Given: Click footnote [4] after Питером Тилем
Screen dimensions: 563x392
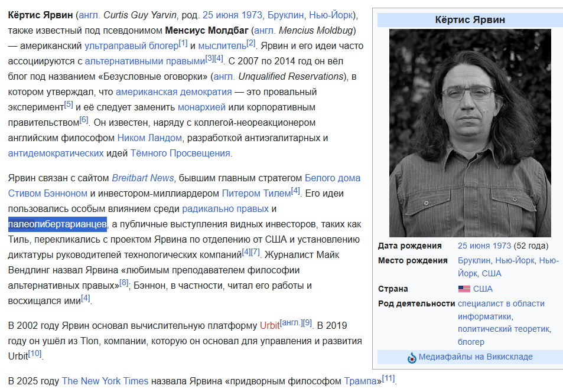Looking at the screenshot, I should tap(295, 191).
